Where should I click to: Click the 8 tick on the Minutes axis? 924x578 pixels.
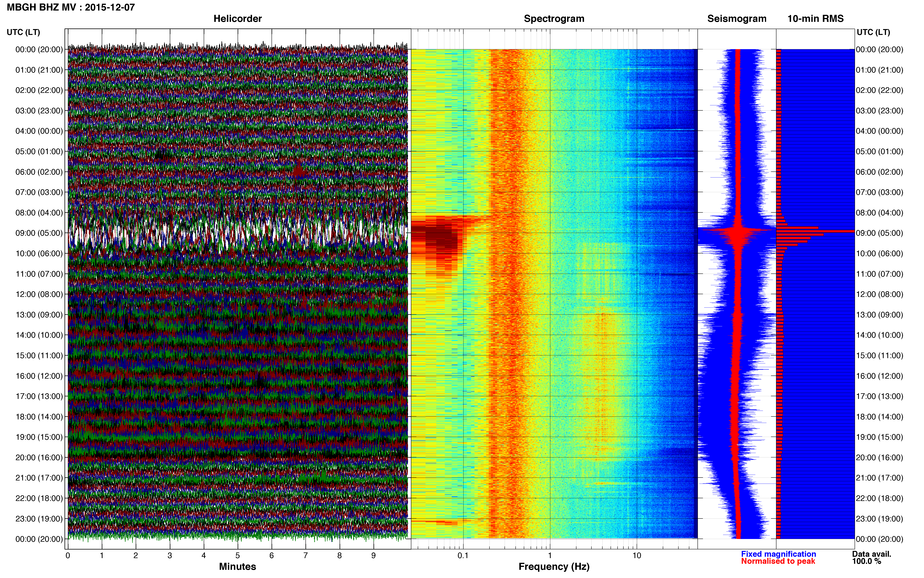pos(339,556)
